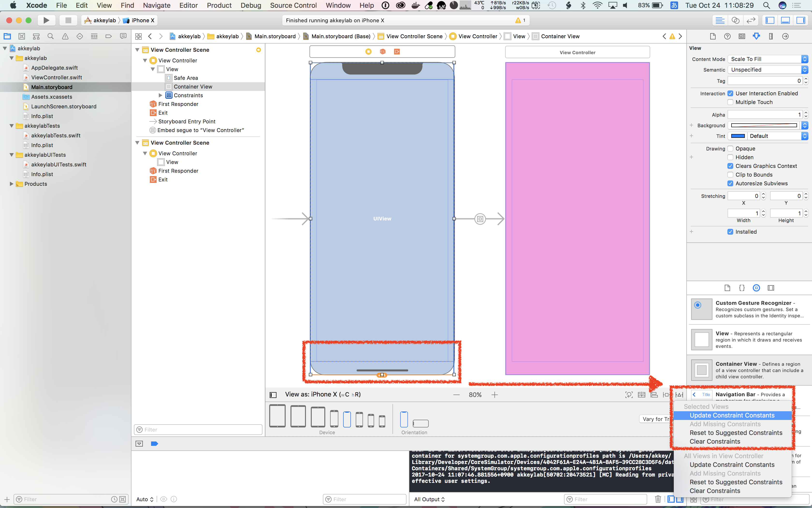Choose Clear Constraints for Selected Views

(732, 441)
